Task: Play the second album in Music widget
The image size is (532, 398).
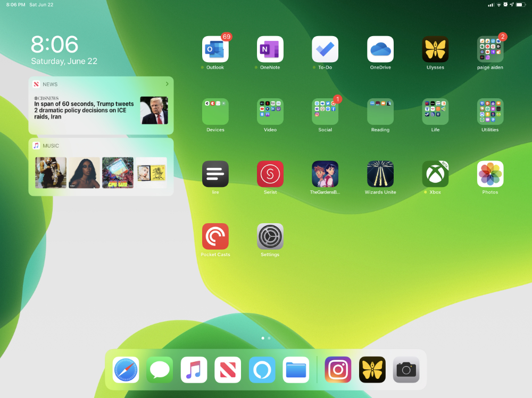Action: 84,173
